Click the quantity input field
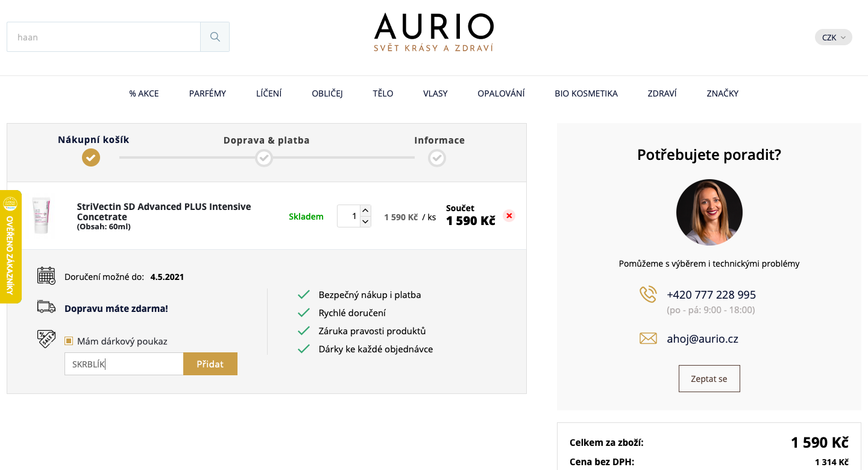 pos(348,216)
